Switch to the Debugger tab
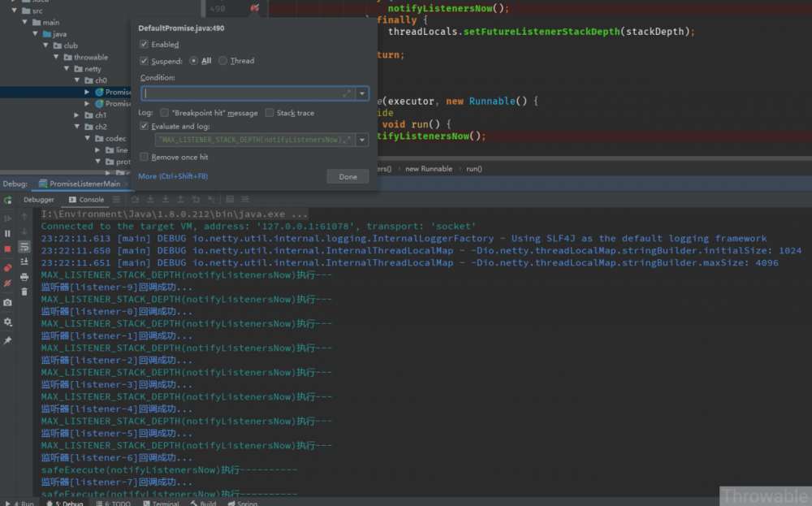Screen dimensions: 812x506 click(39, 200)
